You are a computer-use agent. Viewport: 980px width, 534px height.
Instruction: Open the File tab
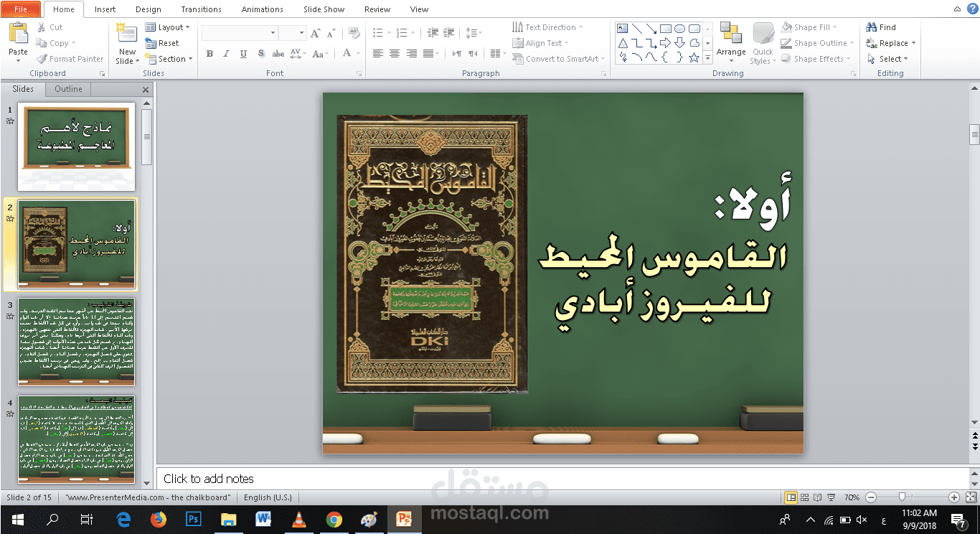[21, 9]
